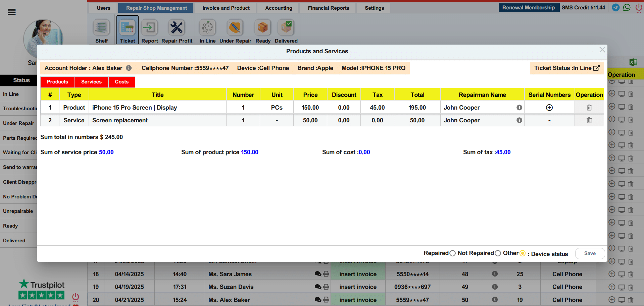The height and width of the screenshot is (306, 644).
Task: Filter by In Line status
Action: click(18, 94)
